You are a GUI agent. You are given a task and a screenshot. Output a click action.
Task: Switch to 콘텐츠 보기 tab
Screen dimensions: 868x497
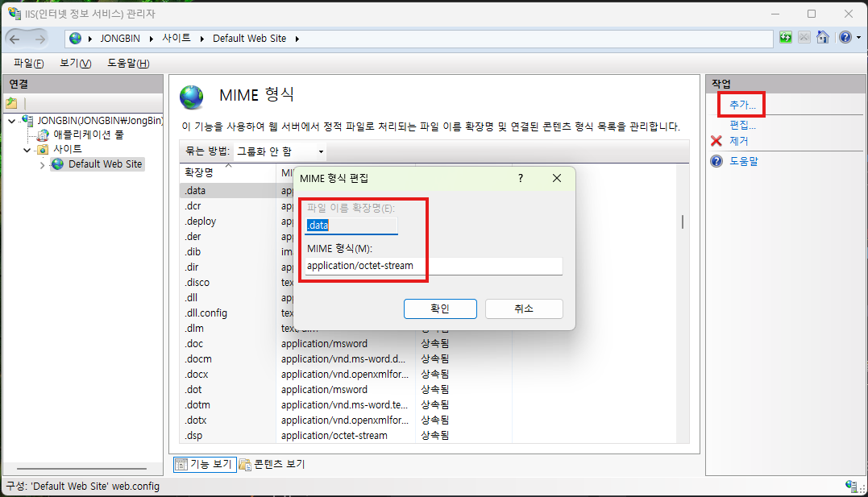pos(272,464)
